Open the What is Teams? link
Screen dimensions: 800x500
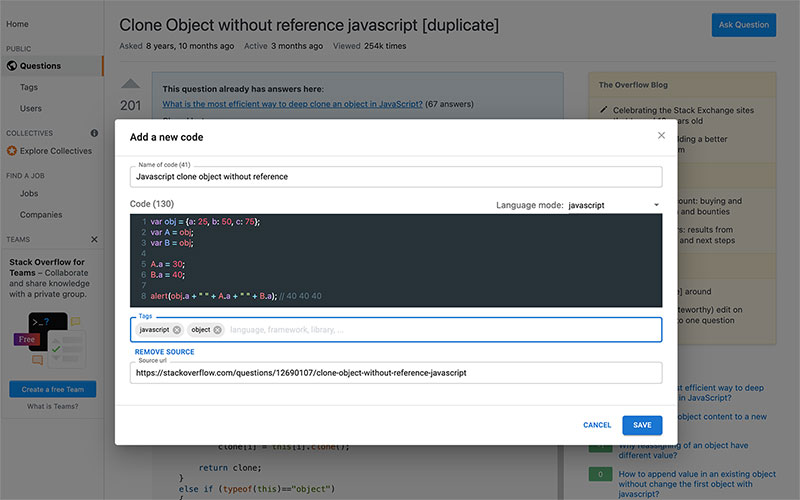(53, 407)
